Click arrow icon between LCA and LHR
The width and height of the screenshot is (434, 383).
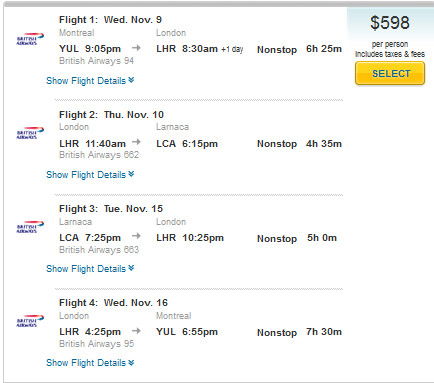click(136, 236)
